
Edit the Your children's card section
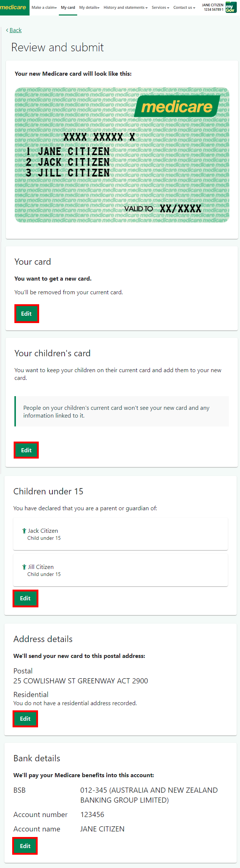26,450
